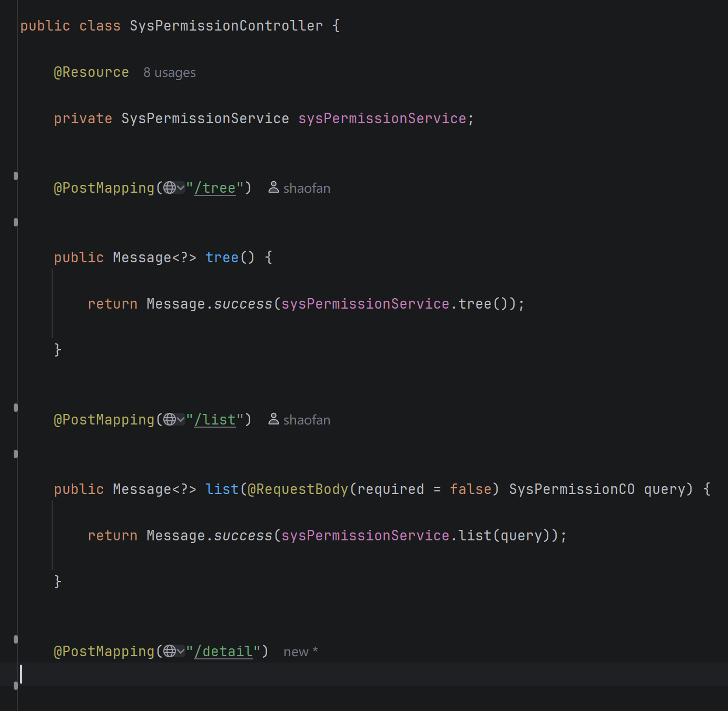
Task: Click the @PostMapping annotation above the list method
Action: tap(104, 420)
